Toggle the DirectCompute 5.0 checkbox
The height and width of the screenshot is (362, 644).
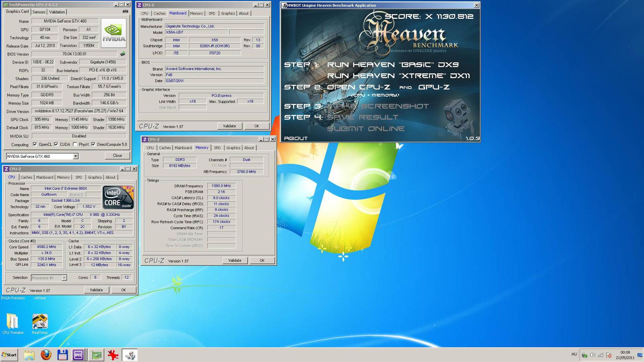pos(93,144)
